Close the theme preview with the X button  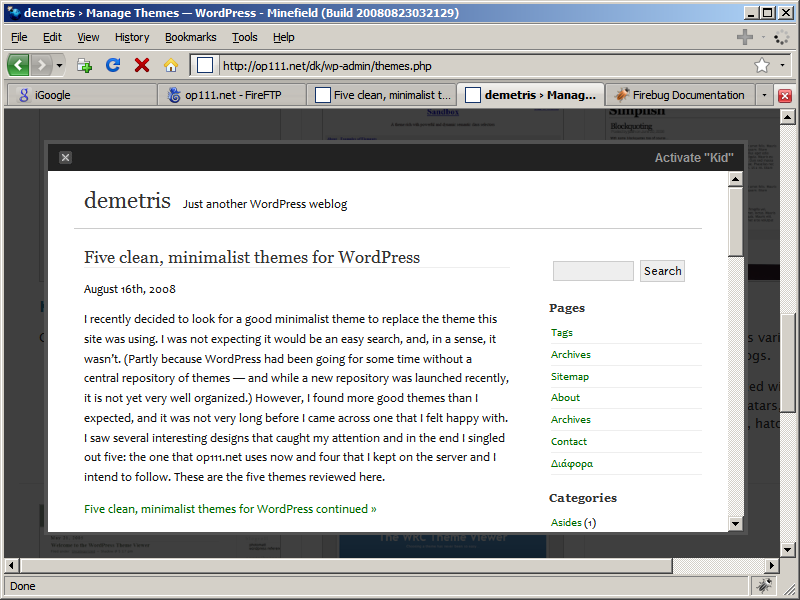pyautogui.click(x=65, y=157)
